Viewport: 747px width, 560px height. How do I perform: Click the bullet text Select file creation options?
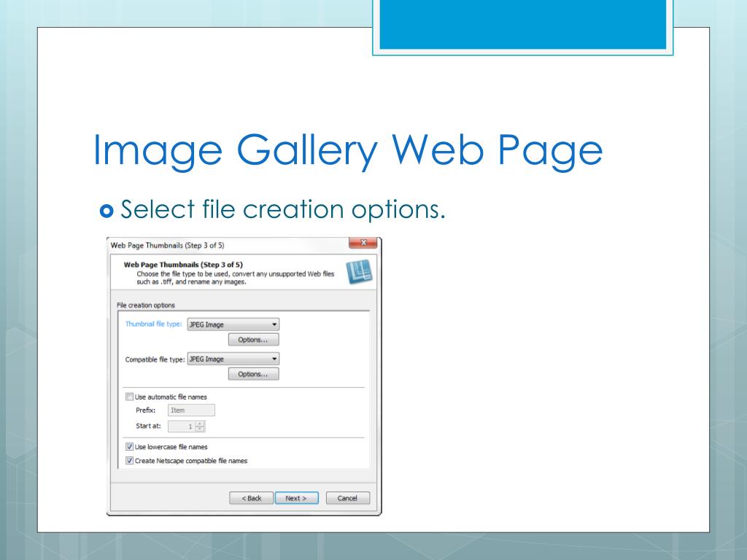click(282, 209)
